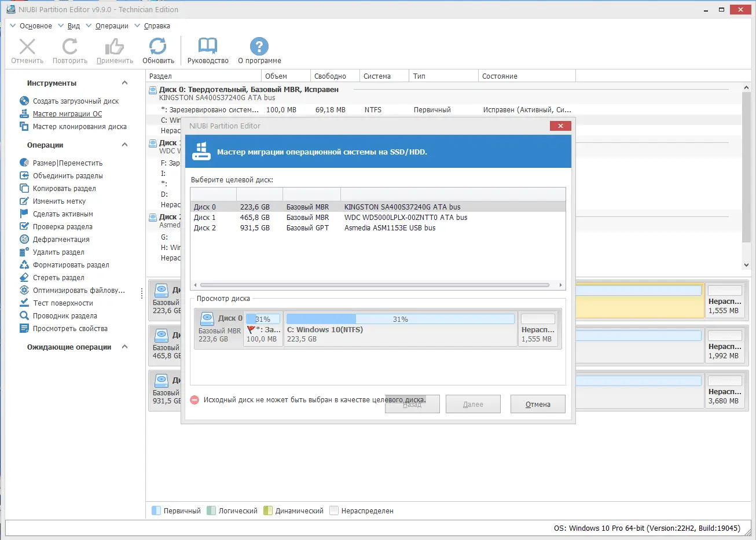Click the C: Windows 10(NTFS) partition bar
756x540 pixels.
point(401,328)
